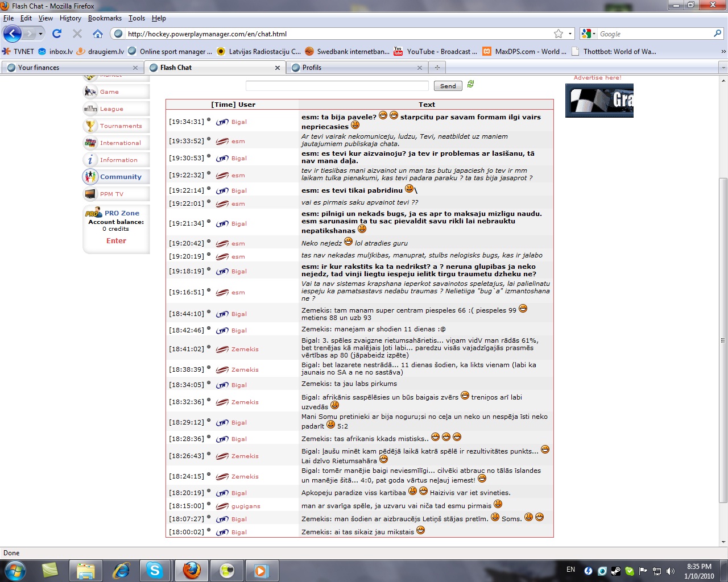
Task: Open the back history dropdown arrow
Action: tap(40, 34)
